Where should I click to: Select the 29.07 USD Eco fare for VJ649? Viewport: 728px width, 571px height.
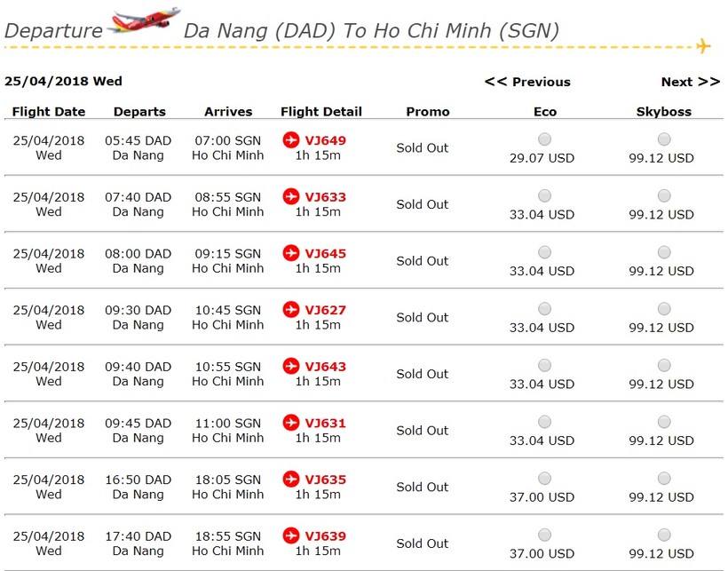click(x=544, y=139)
